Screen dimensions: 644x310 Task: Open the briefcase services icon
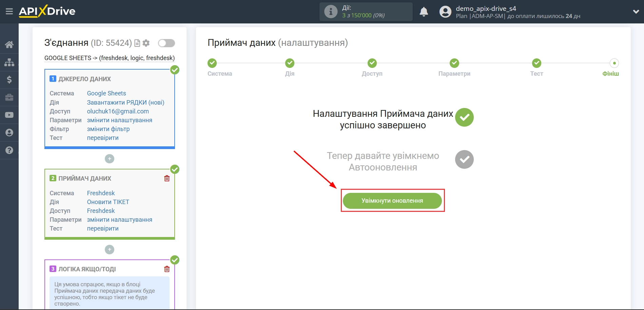coord(9,97)
